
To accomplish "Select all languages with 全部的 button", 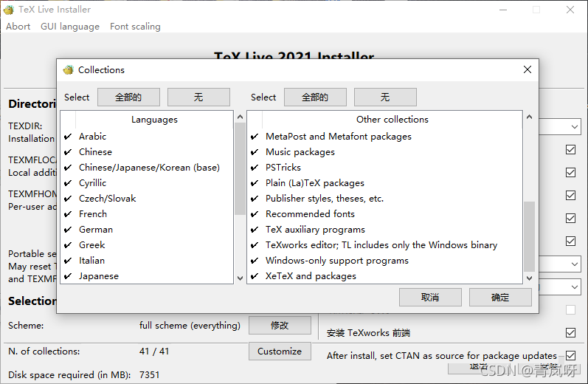I will [x=128, y=97].
